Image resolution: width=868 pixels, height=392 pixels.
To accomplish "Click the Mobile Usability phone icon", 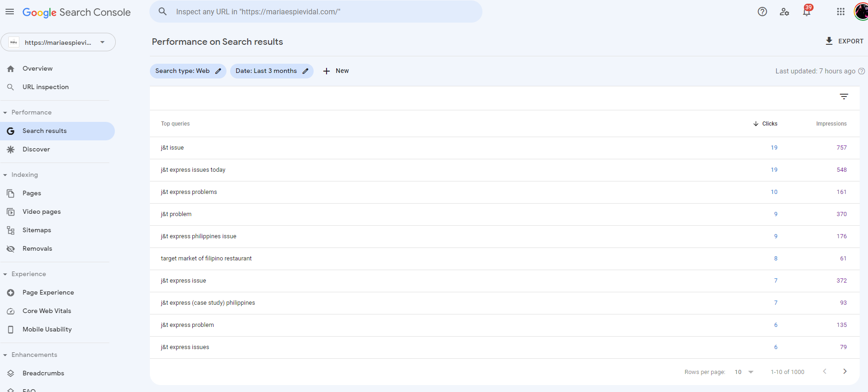I will pos(11,330).
